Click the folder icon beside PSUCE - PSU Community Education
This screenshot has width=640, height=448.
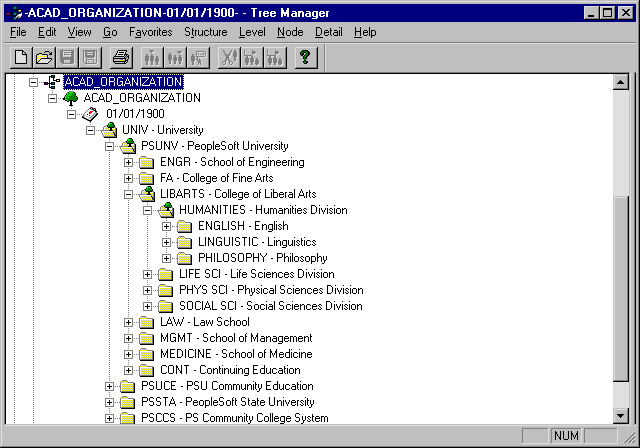[x=128, y=386]
